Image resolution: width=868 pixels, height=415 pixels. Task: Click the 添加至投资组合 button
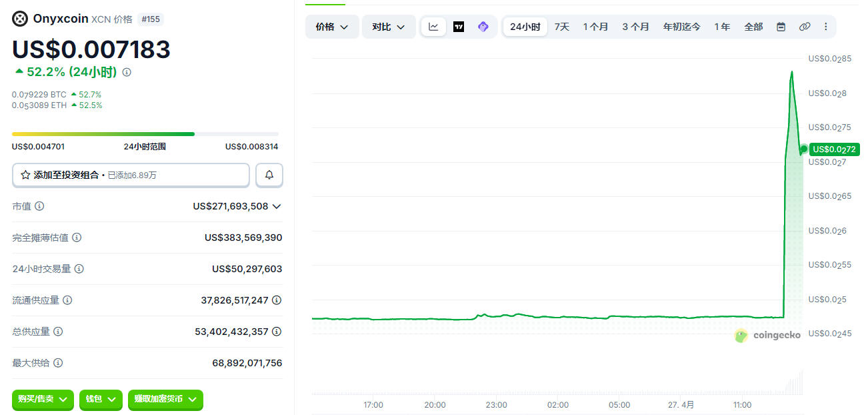[131, 175]
